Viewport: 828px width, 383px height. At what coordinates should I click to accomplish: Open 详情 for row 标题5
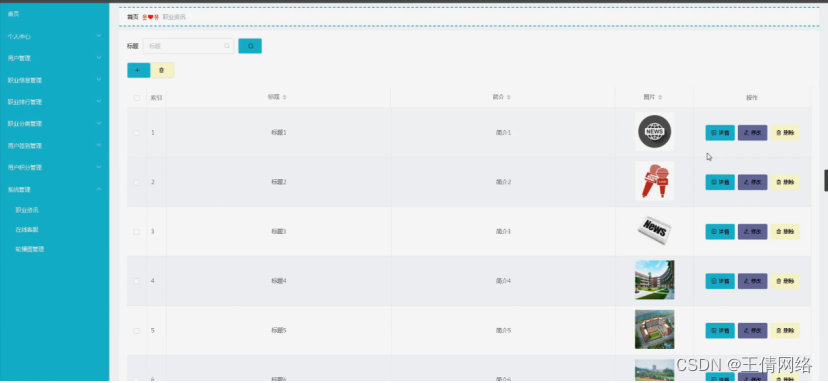720,331
